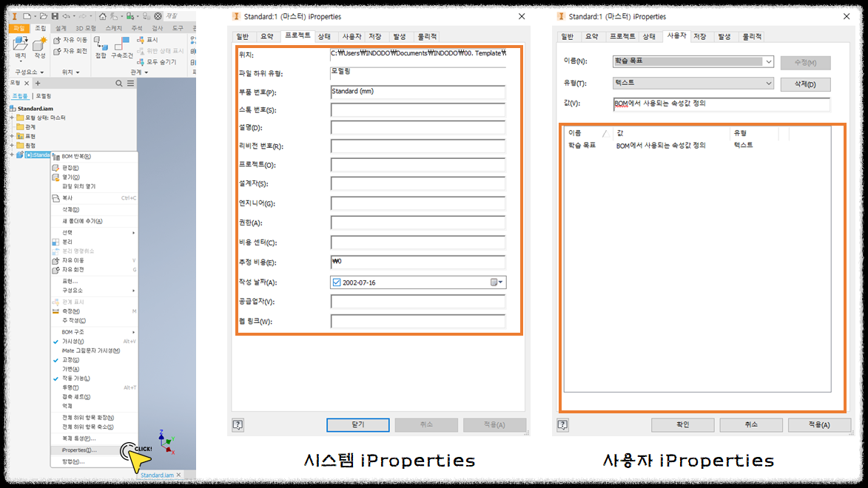868x488 pixels.
Task: Click 모두 숨기기 to hide all relationships
Action: (x=162, y=62)
